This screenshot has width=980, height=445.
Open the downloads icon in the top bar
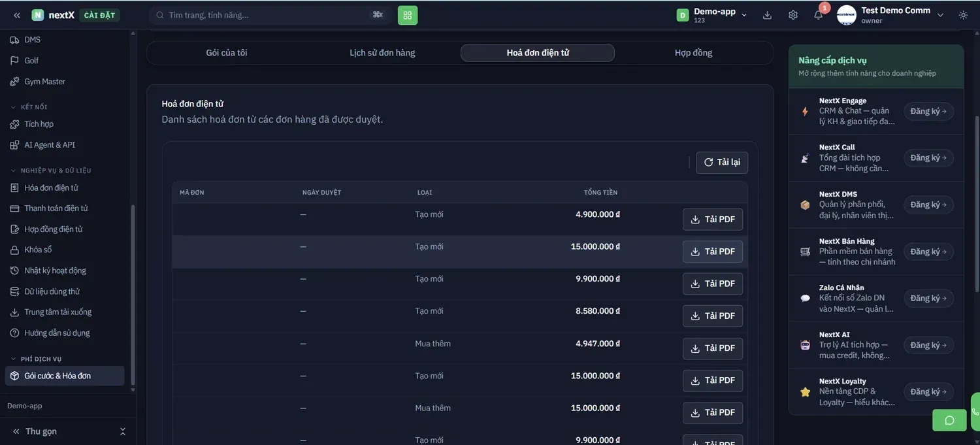pyautogui.click(x=768, y=15)
